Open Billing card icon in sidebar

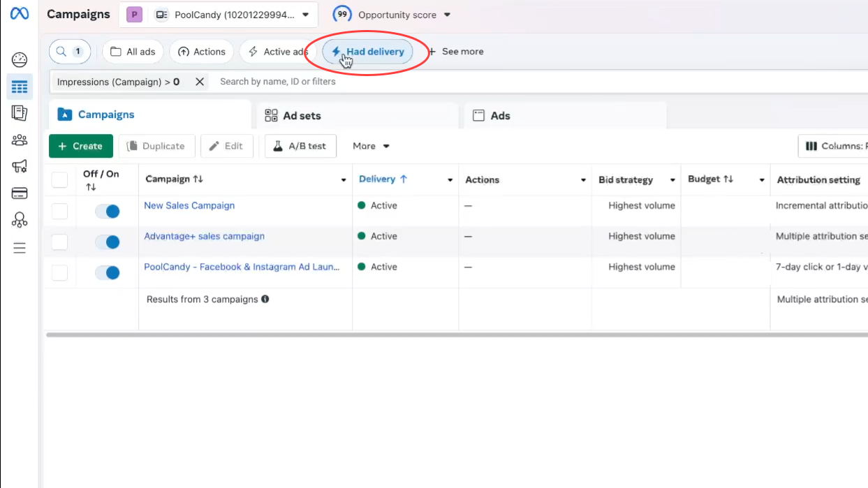(20, 193)
